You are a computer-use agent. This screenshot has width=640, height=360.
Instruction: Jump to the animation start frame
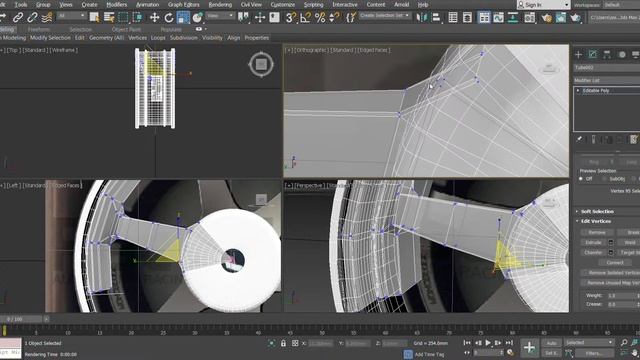click(467, 343)
